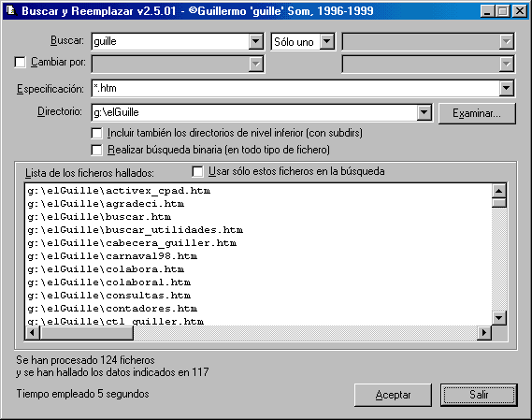Enable the Cambiar por checkbox
This screenshot has width=532, height=420.
[x=20, y=63]
